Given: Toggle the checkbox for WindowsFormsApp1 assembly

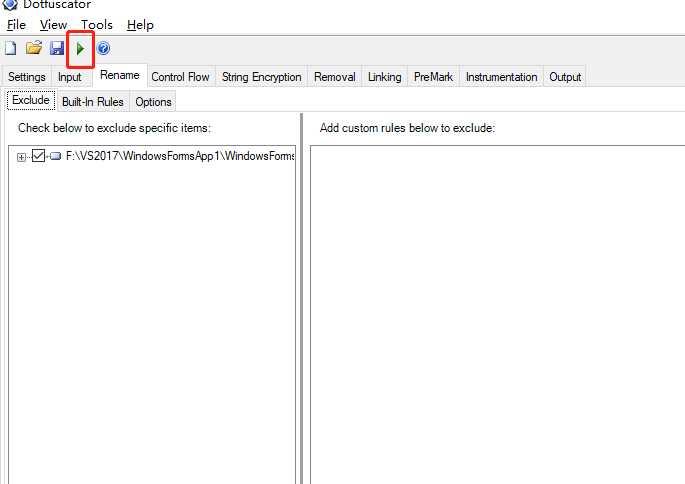Looking at the screenshot, I should pos(38,156).
